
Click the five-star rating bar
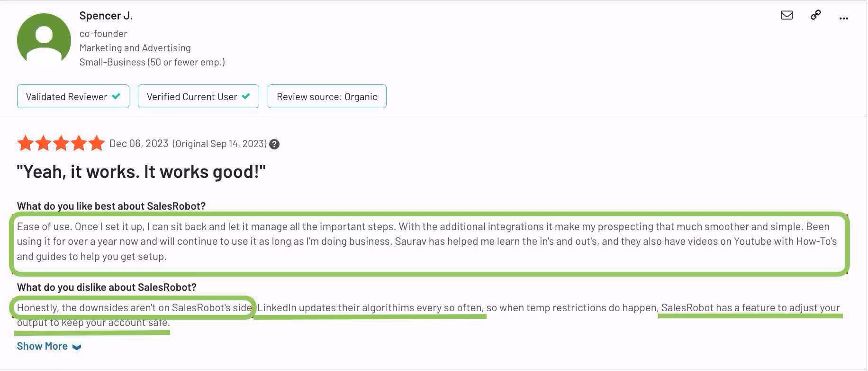click(61, 143)
